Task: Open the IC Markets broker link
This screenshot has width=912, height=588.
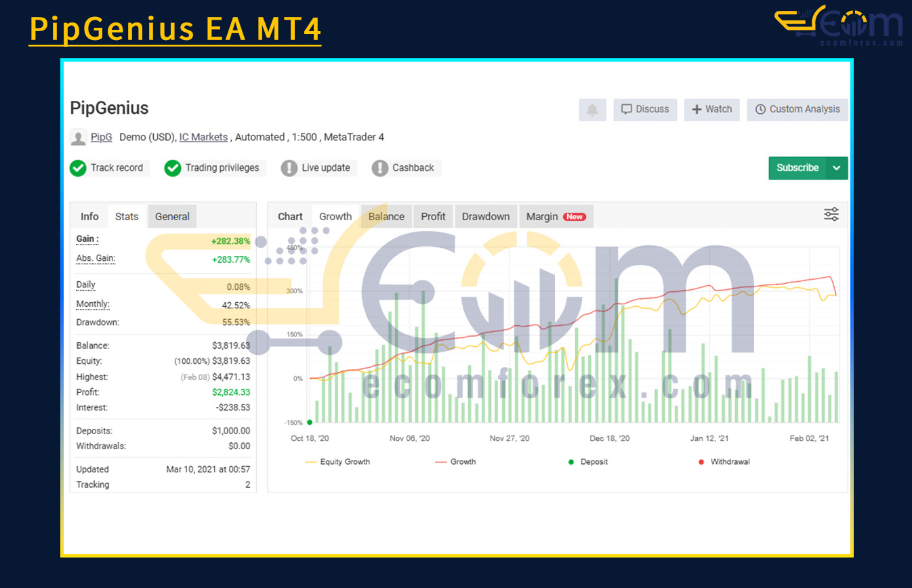Action: click(203, 137)
